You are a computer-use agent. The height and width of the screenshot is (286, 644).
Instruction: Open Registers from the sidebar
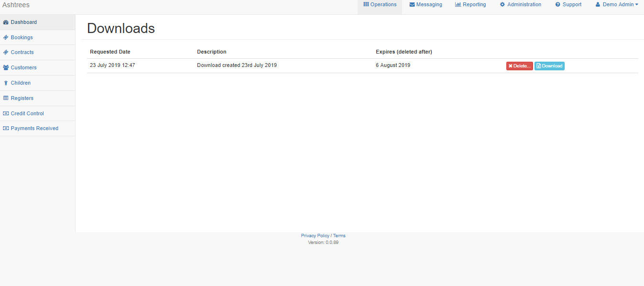(37, 98)
